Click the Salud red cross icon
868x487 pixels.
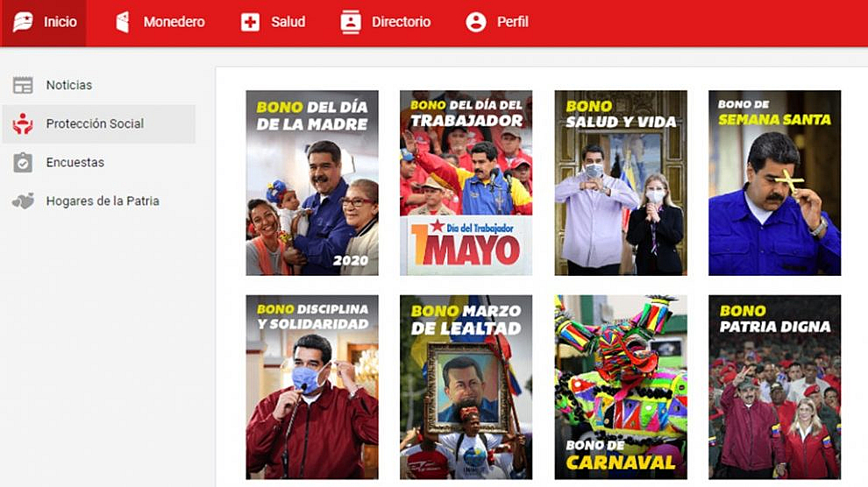[x=250, y=22]
